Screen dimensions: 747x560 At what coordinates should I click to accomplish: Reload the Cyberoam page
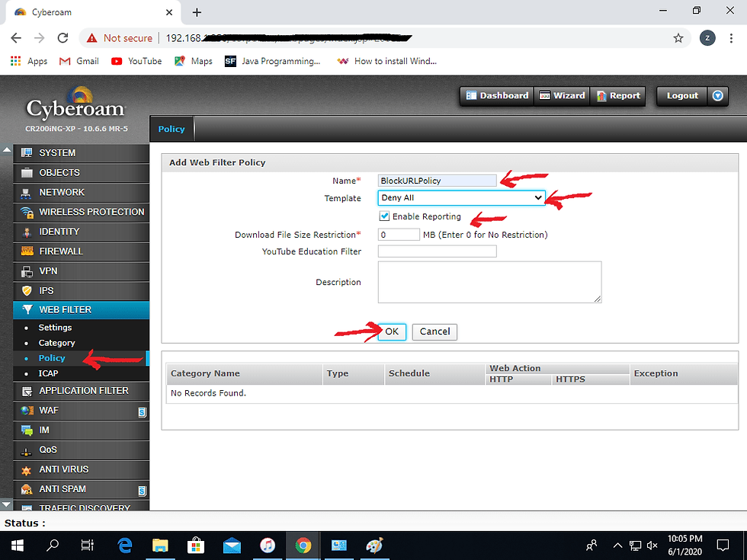pos(63,38)
